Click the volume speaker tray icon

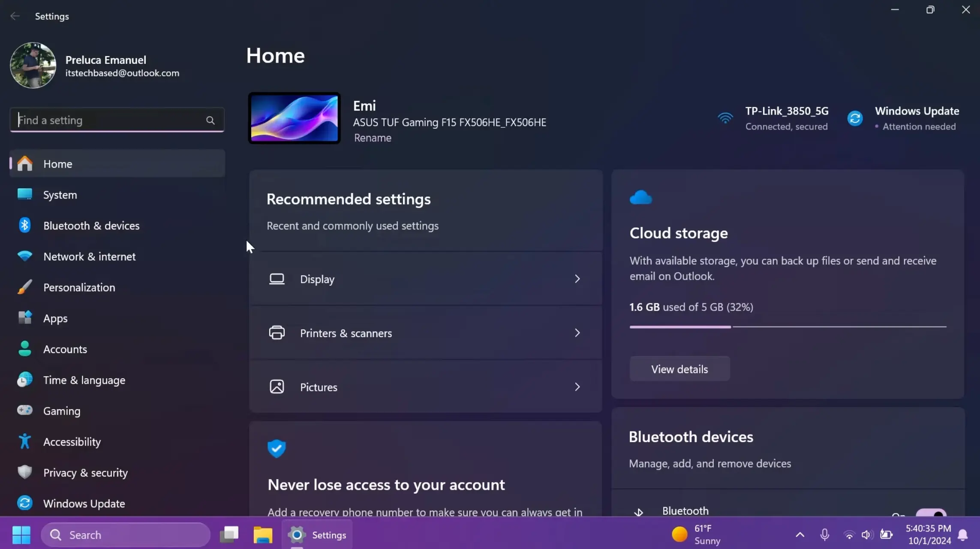click(x=866, y=534)
